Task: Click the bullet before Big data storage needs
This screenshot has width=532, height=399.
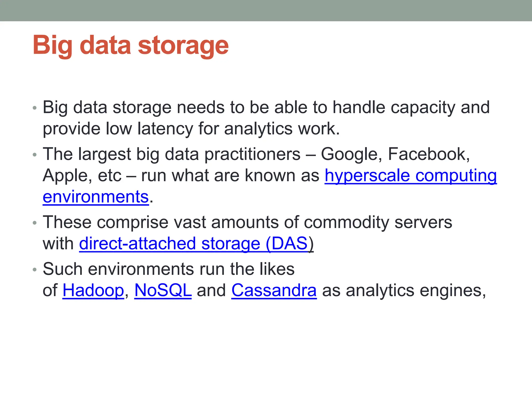Action: click(x=35, y=108)
